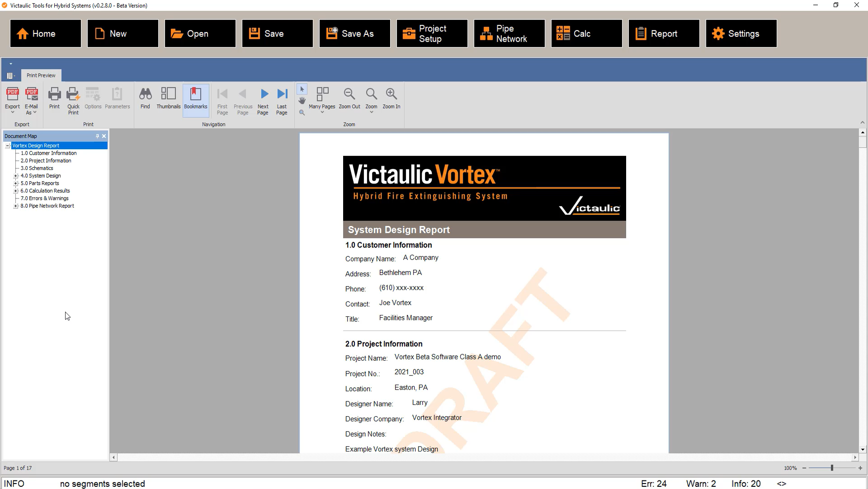This screenshot has width=868, height=489.
Task: Click the Project Setup button
Action: coord(432,33)
